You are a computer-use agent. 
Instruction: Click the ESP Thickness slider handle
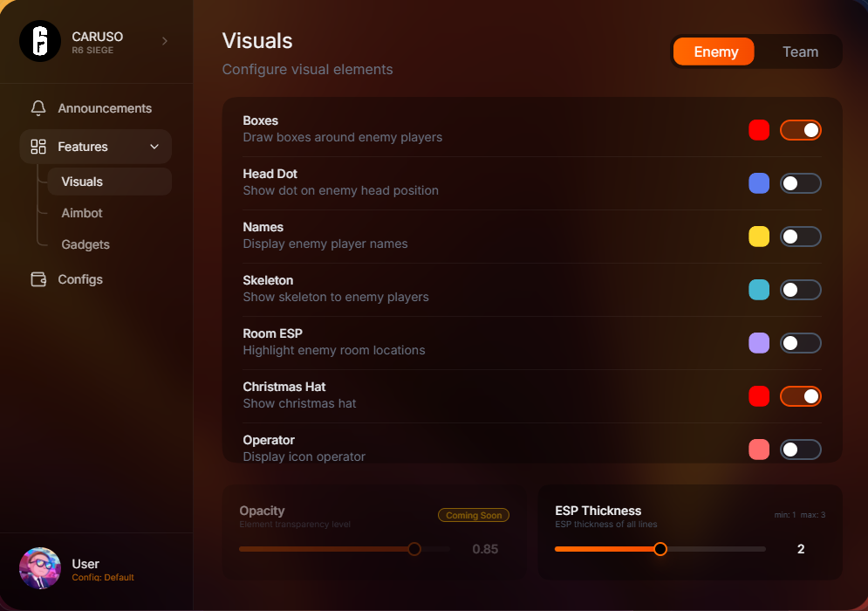(660, 549)
